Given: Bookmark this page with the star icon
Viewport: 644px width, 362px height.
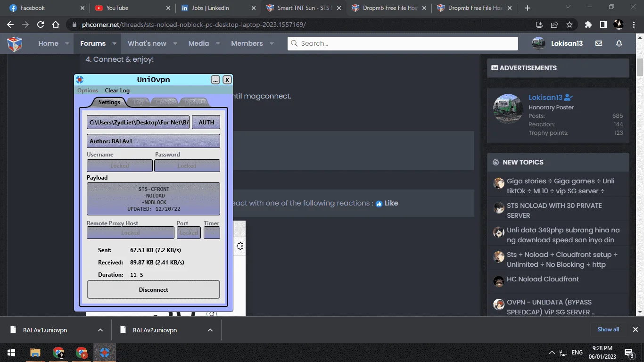Looking at the screenshot, I should pos(570,25).
